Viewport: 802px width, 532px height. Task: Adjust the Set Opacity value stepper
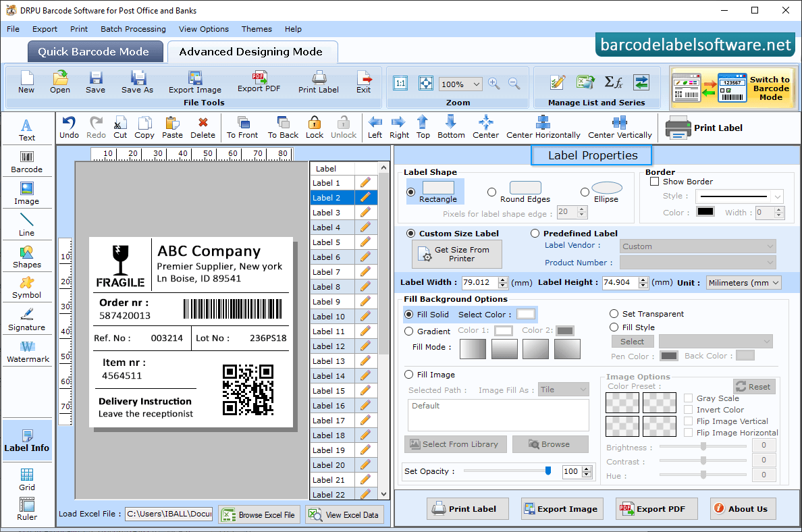587,472
